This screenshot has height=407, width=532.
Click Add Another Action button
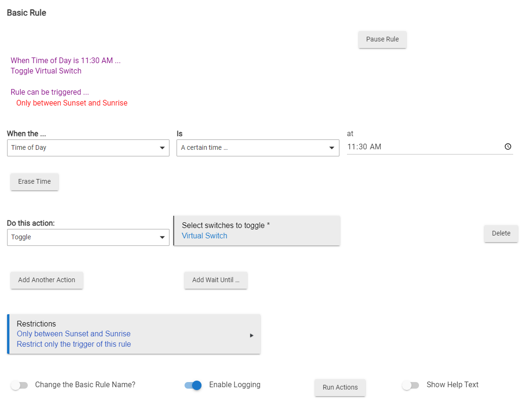click(x=47, y=280)
